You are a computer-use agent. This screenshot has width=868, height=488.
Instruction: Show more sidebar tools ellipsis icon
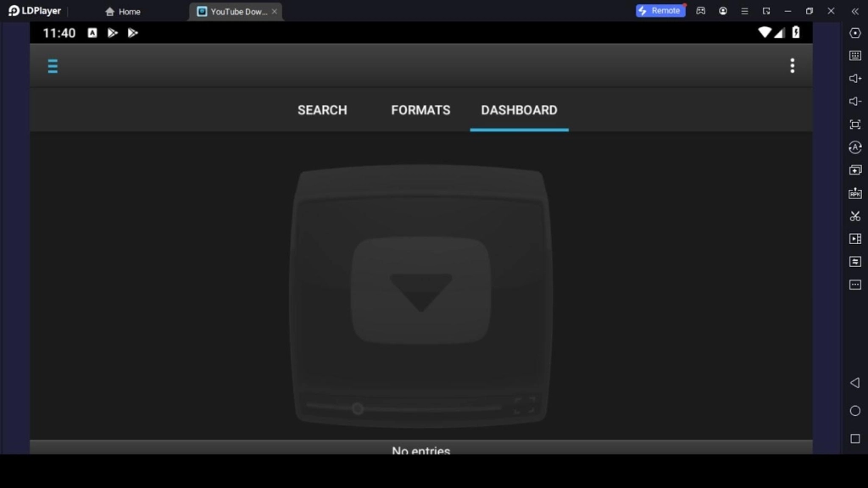(x=855, y=285)
